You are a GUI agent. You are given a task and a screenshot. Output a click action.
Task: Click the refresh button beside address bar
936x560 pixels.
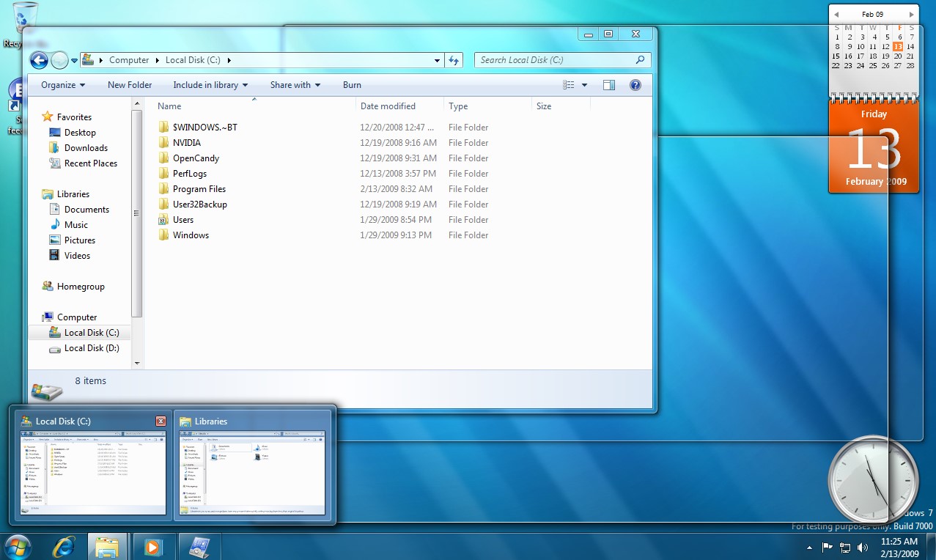454,60
